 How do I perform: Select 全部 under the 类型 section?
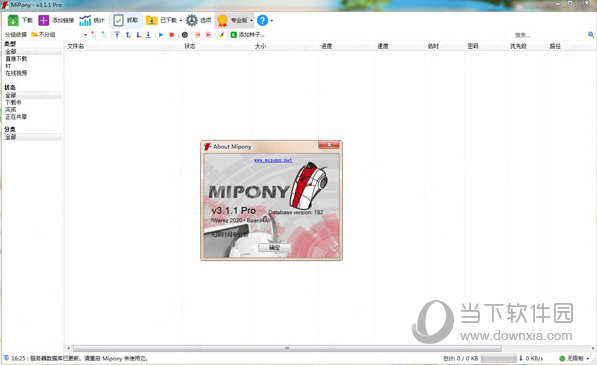(33, 51)
